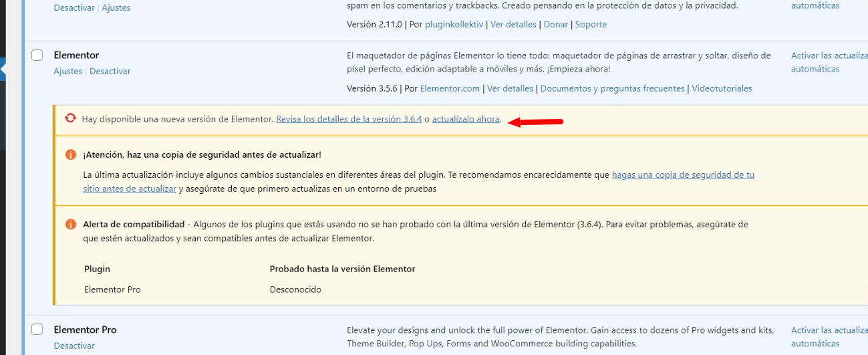Screen dimensions: 868x355
Task: Click warning icon beside ¡Atención, haz una copia
Action: tap(71, 154)
